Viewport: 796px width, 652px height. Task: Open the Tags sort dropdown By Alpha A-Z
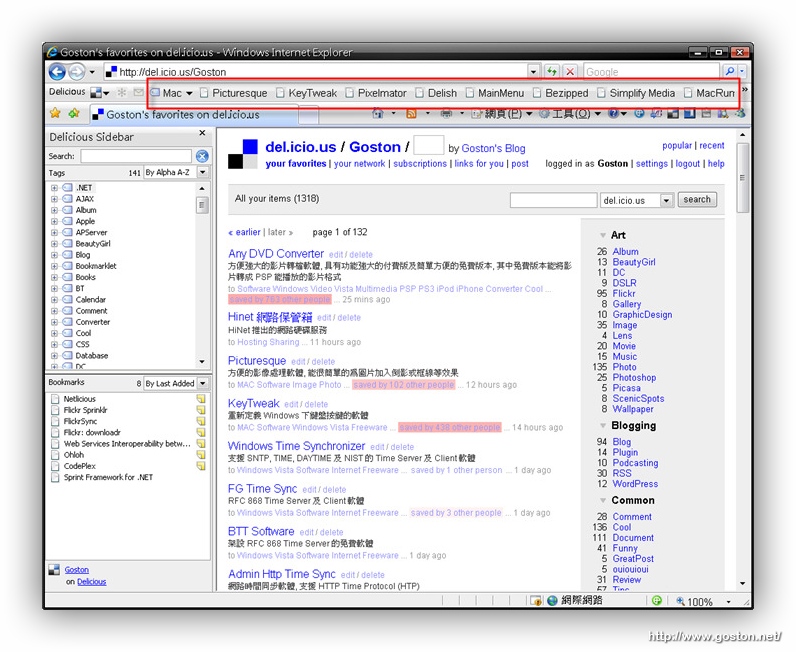point(203,172)
